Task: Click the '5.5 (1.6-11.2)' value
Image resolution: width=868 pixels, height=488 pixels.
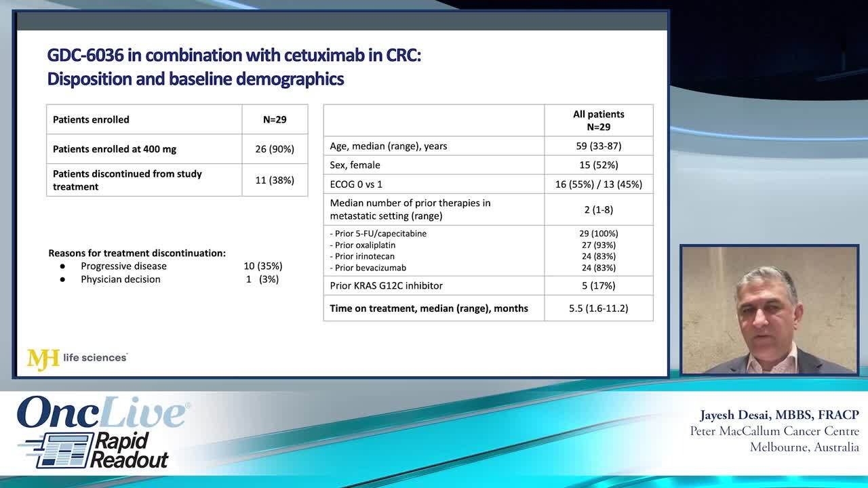Action: tap(599, 308)
